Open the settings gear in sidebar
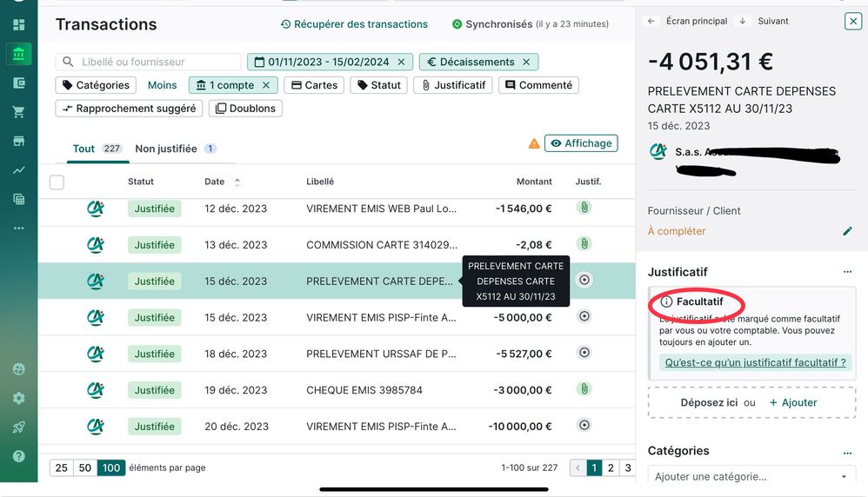868x497 pixels. pos(18,398)
